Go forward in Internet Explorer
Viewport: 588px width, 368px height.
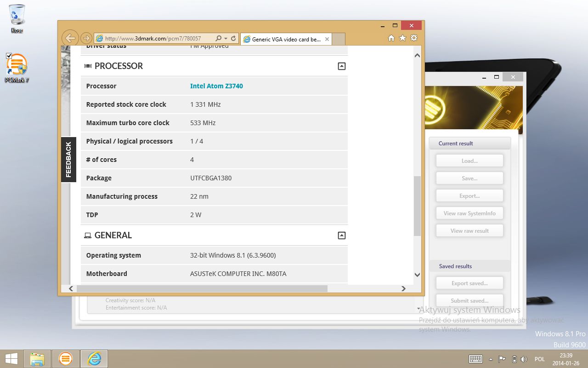[x=86, y=38]
